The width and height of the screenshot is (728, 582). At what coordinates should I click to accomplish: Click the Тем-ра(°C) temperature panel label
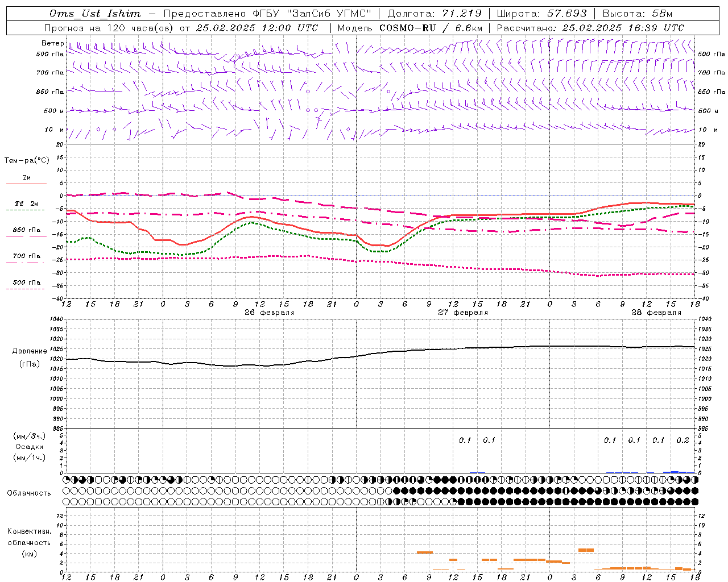[x=27, y=161]
